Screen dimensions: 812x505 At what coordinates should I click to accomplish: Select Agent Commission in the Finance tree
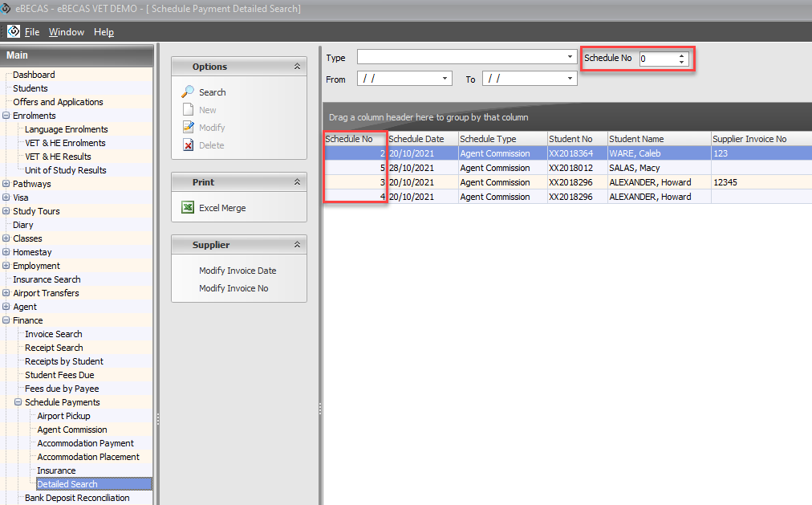(72, 430)
